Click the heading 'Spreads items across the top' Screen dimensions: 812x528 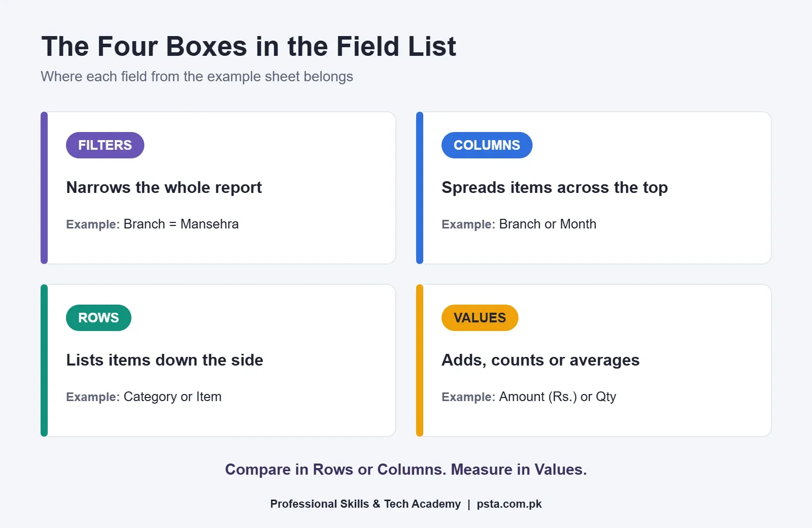[555, 187]
